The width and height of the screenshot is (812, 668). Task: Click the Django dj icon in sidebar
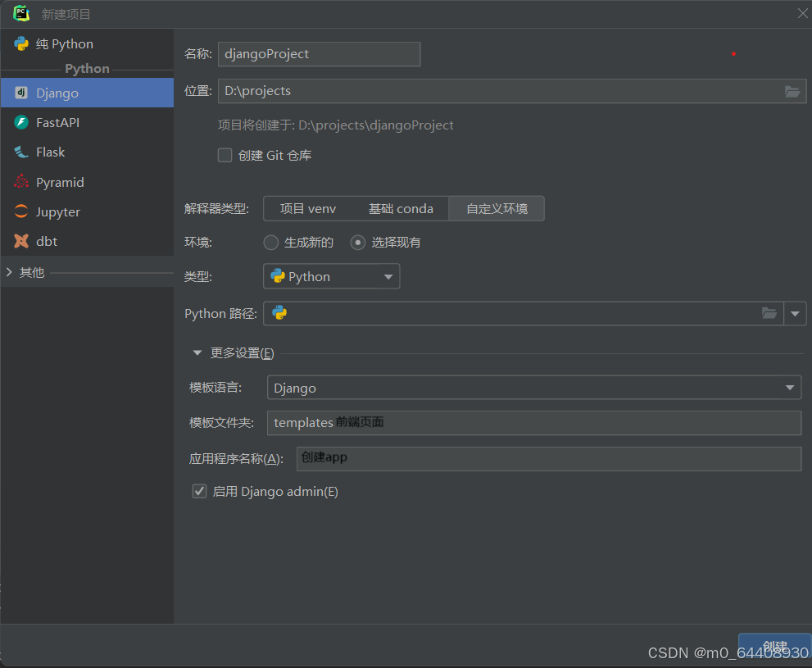pyautogui.click(x=21, y=93)
